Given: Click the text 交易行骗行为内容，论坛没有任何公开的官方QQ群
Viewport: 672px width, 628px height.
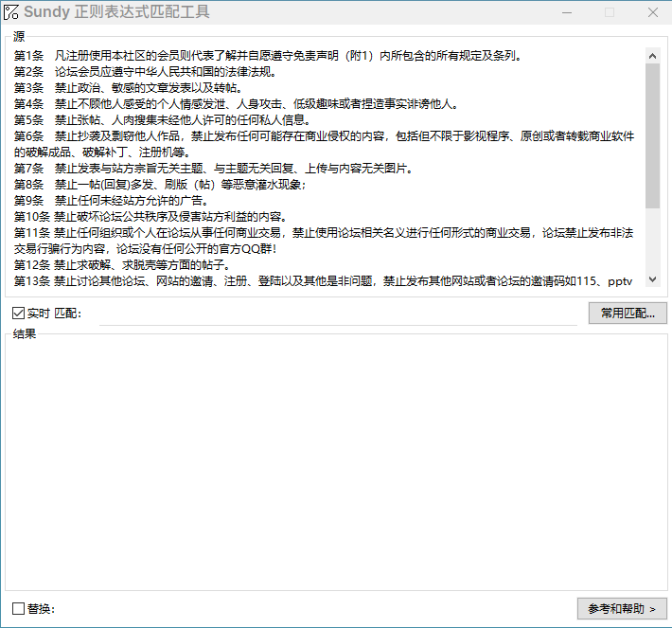Looking at the screenshot, I should tap(146, 249).
